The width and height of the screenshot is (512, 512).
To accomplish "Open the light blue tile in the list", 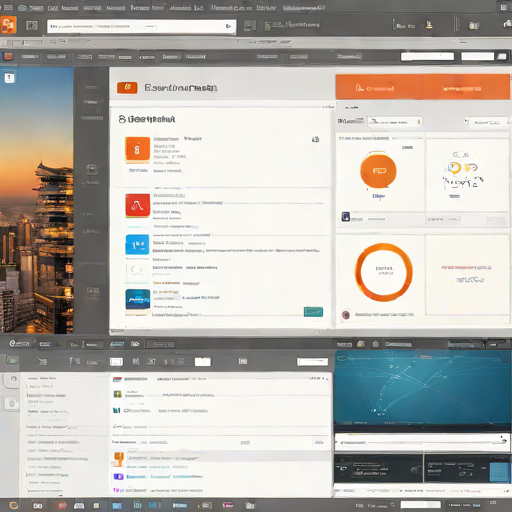I will (x=137, y=244).
